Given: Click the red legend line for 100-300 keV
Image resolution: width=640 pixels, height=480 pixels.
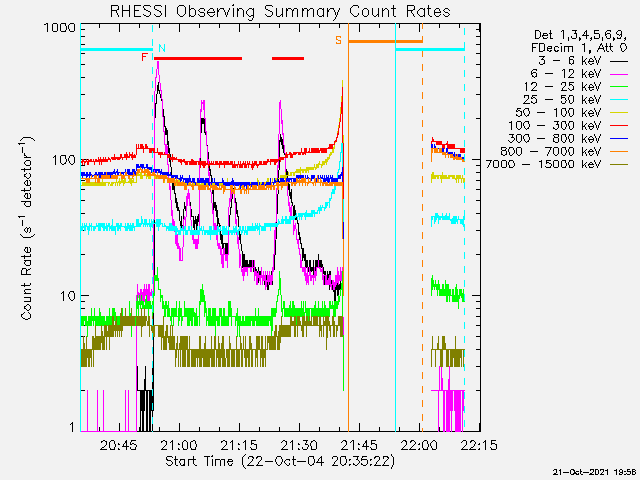Looking at the screenshot, I should tap(619, 126).
